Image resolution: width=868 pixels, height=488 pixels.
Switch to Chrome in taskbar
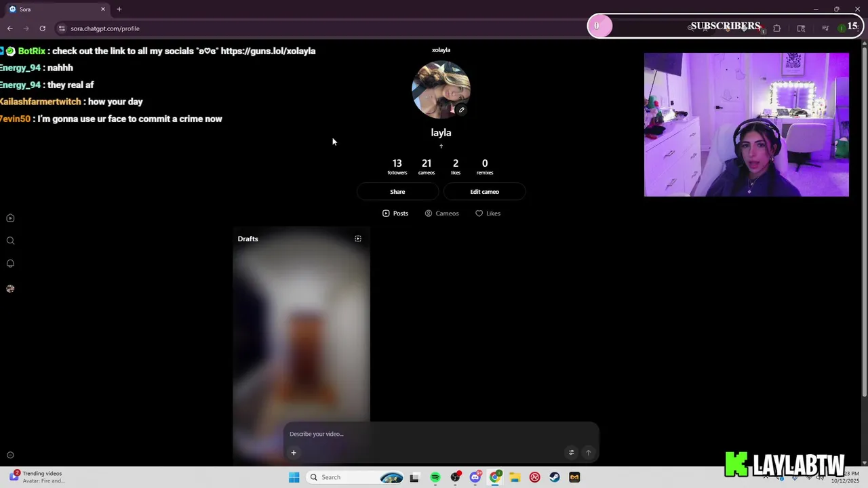[x=495, y=477]
